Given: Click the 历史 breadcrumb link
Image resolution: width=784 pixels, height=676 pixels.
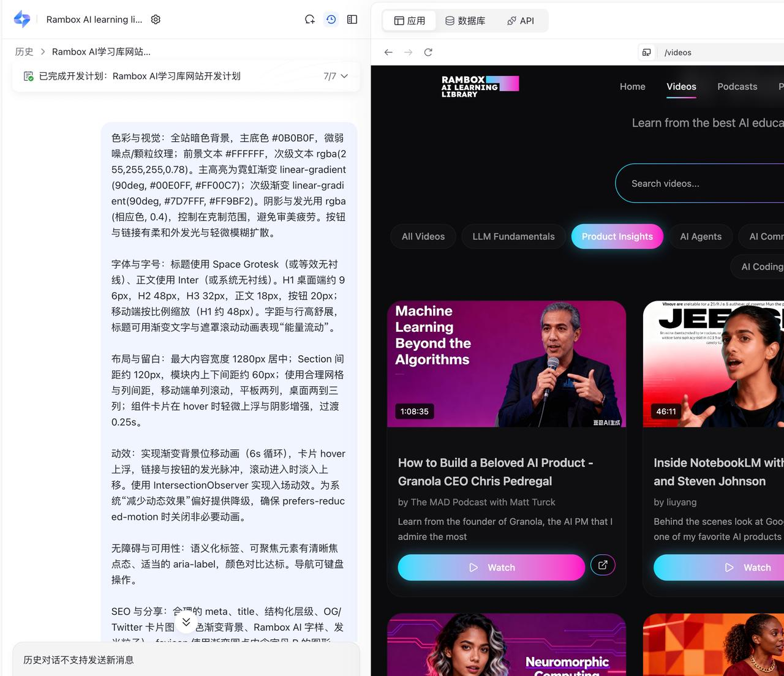Looking at the screenshot, I should coord(24,51).
